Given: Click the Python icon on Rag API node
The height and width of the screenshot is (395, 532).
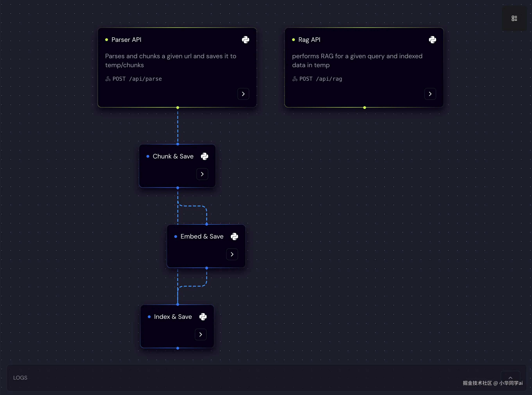Looking at the screenshot, I should (432, 40).
